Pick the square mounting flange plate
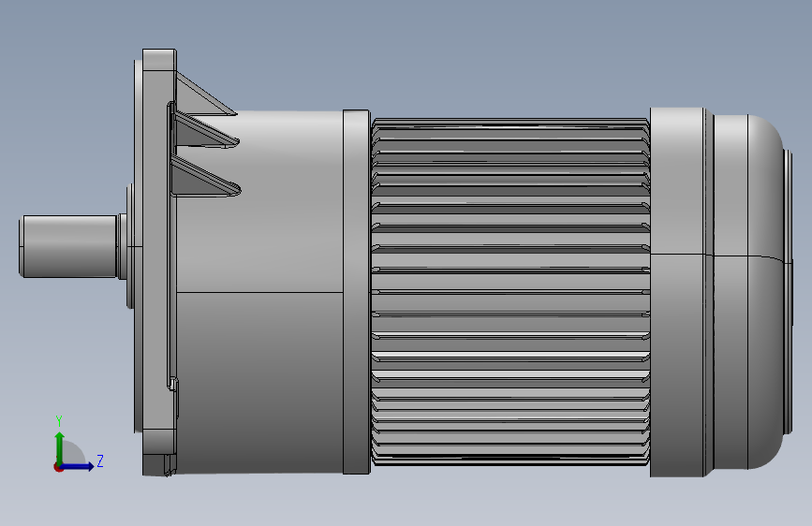The image size is (812, 526). pos(159,262)
